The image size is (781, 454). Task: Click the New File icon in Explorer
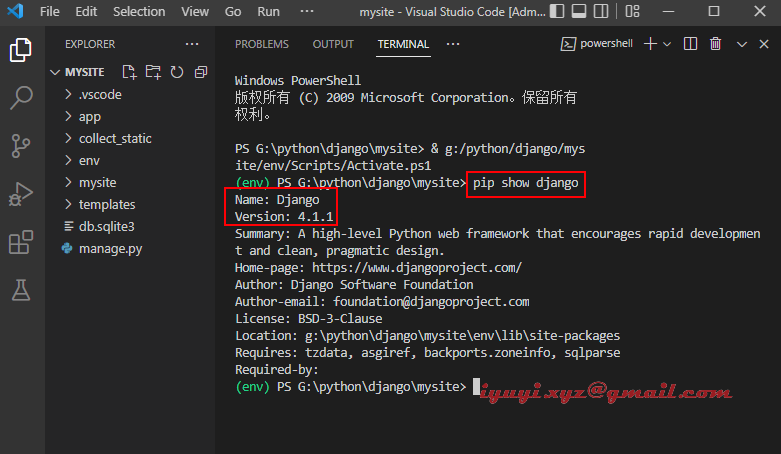[x=129, y=72]
